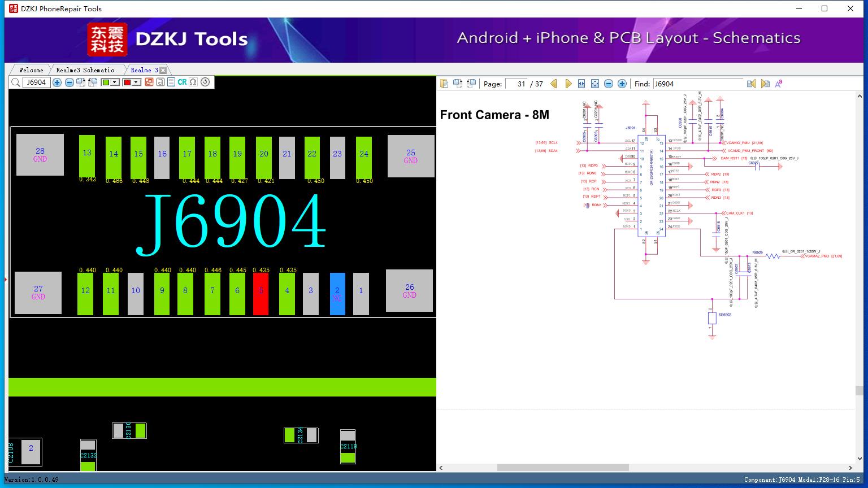Zoom in the PCB layout view
This screenshot has width=868, height=488.
tap(57, 82)
